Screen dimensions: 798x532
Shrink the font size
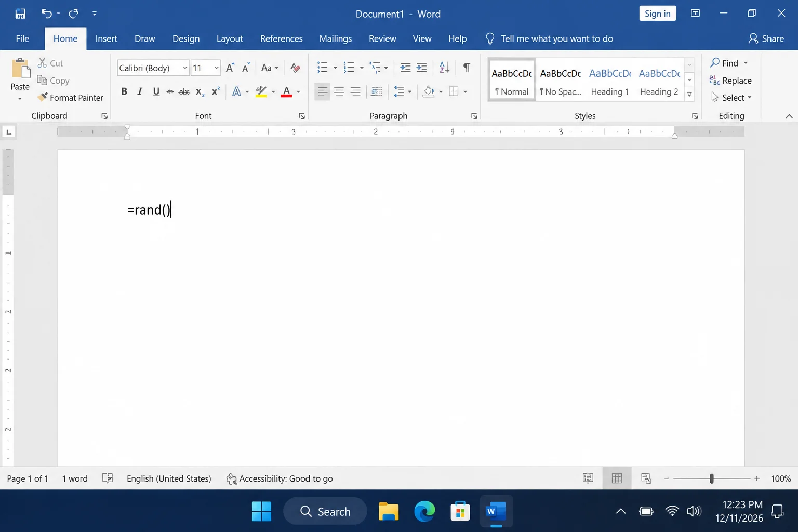[246, 68]
